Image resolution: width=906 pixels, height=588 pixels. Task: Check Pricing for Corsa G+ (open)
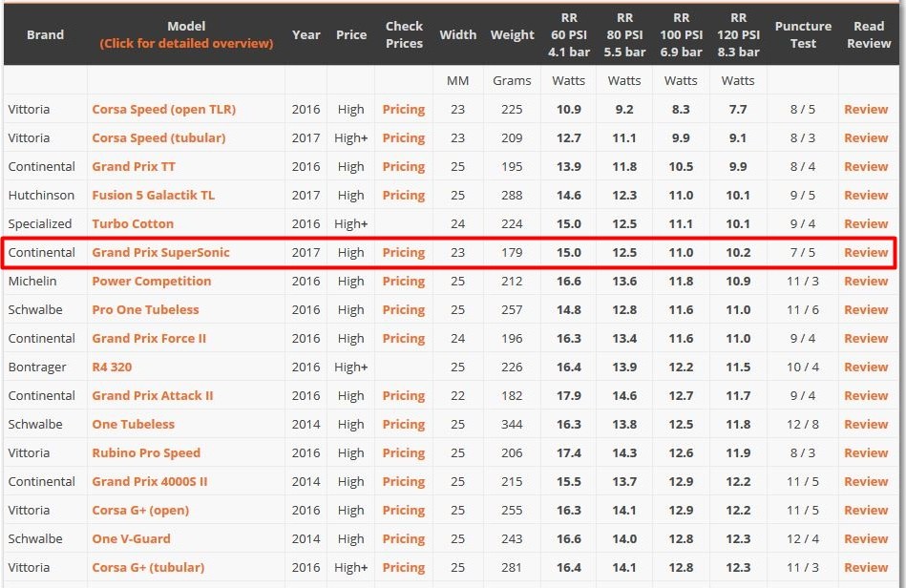403,510
